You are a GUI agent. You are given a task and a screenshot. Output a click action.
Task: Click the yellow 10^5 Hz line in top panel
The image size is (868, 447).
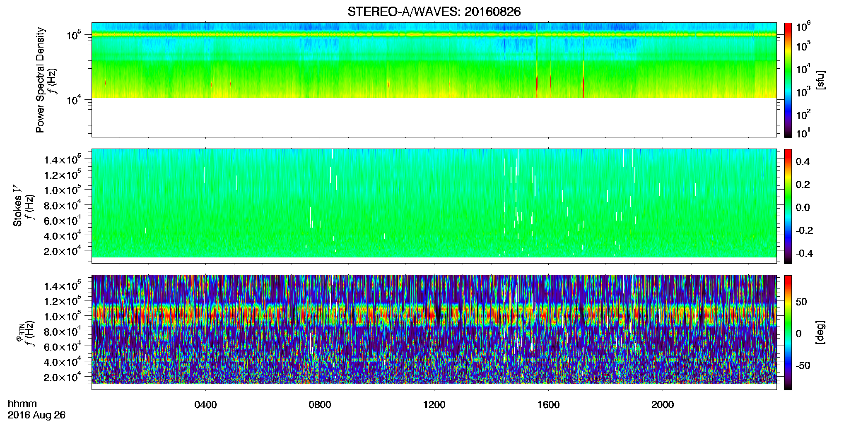[434, 35]
